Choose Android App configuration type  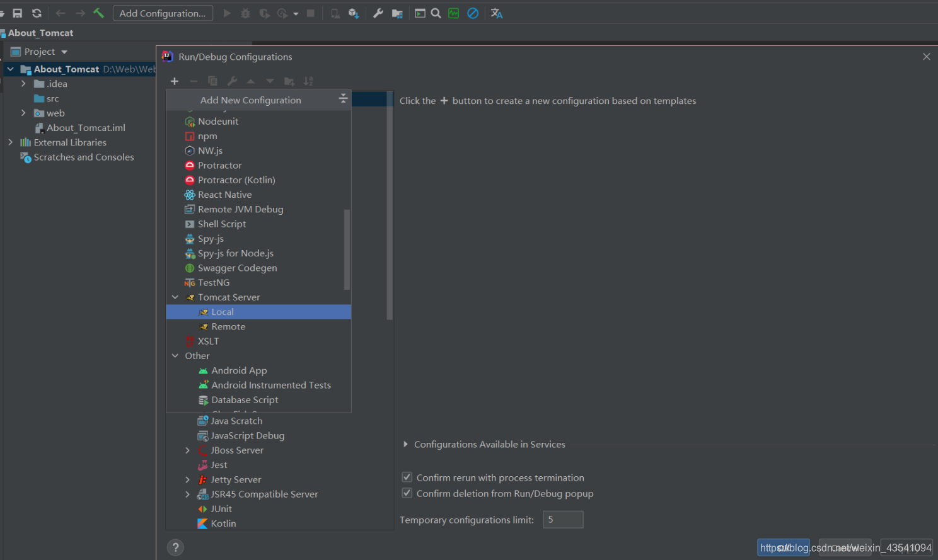(x=258, y=370)
